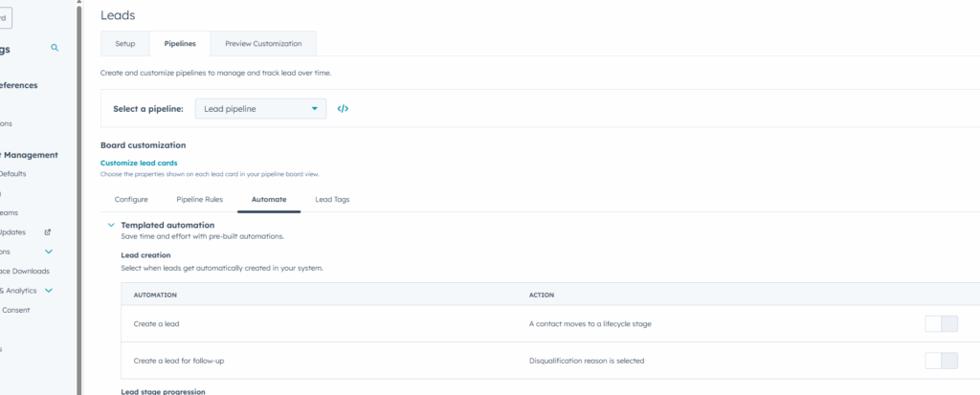Expand the Analytics sidebar chevron
Viewport: 980px width, 395px height.
(x=49, y=290)
